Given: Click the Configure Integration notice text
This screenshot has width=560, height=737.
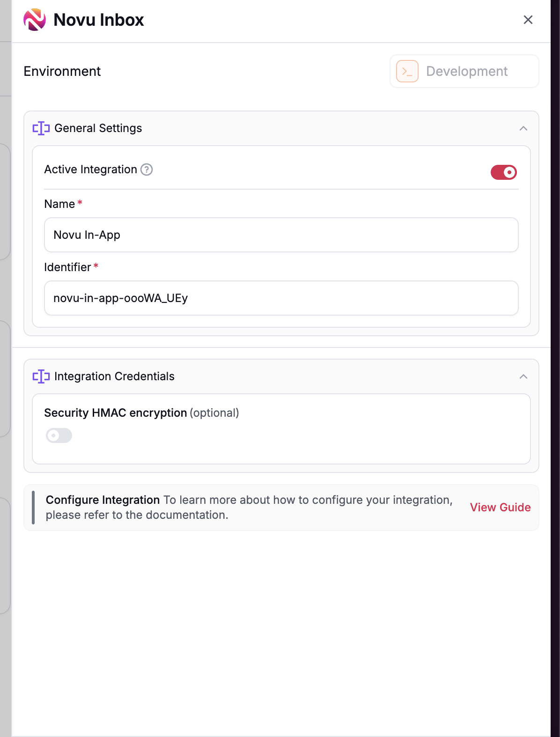Looking at the screenshot, I should [x=249, y=508].
